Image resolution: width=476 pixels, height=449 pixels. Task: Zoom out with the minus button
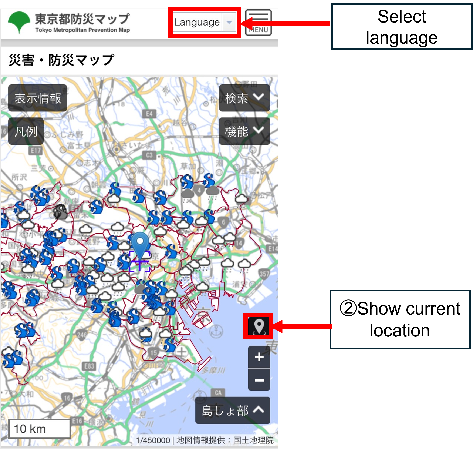point(259,380)
